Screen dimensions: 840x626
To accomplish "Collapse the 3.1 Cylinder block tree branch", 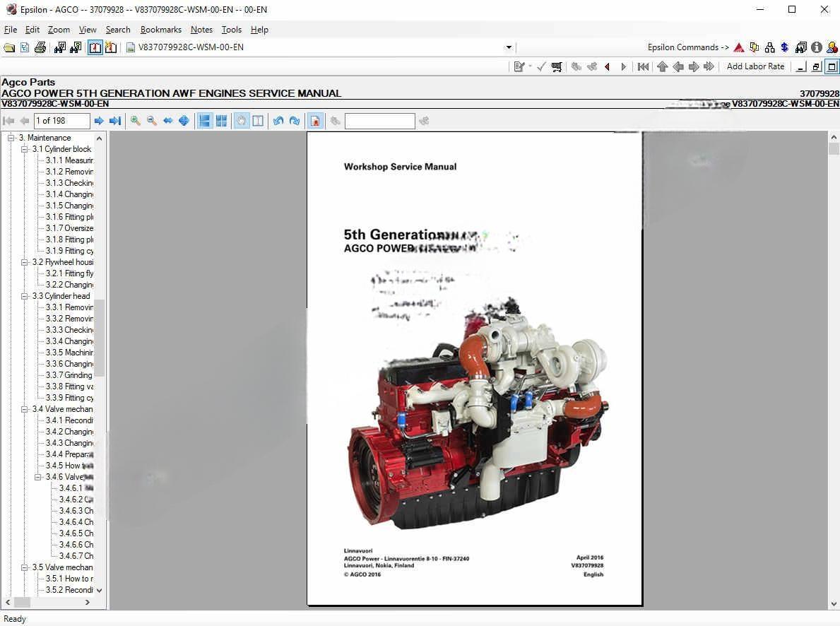I will click(x=25, y=149).
